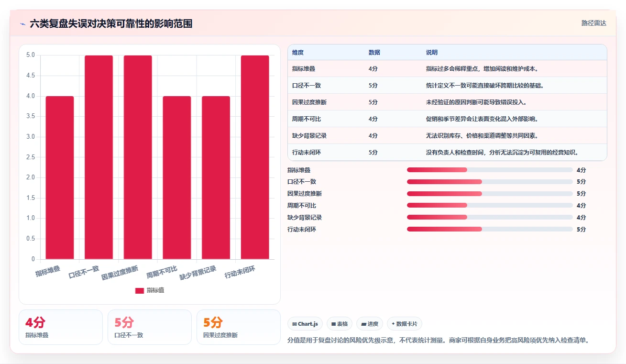This screenshot has height=364, width=626.
Task: Open the 5分 口径不一致 data card
Action: click(x=150, y=327)
